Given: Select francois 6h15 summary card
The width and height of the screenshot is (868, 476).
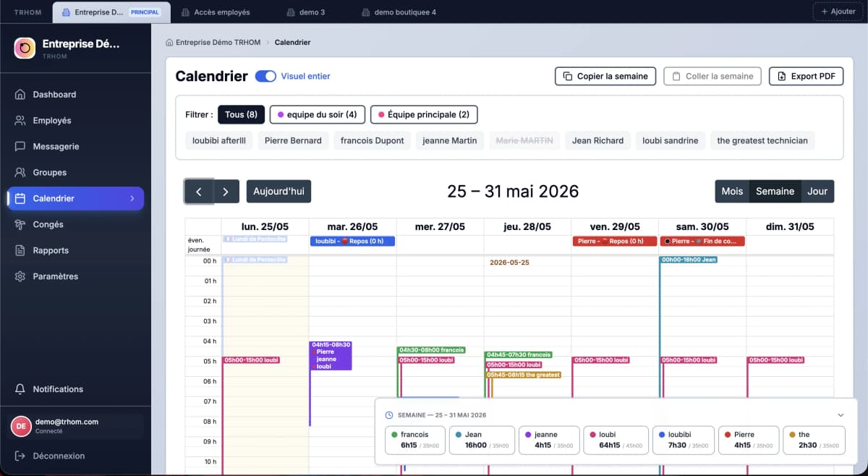Looking at the screenshot, I should point(416,440).
